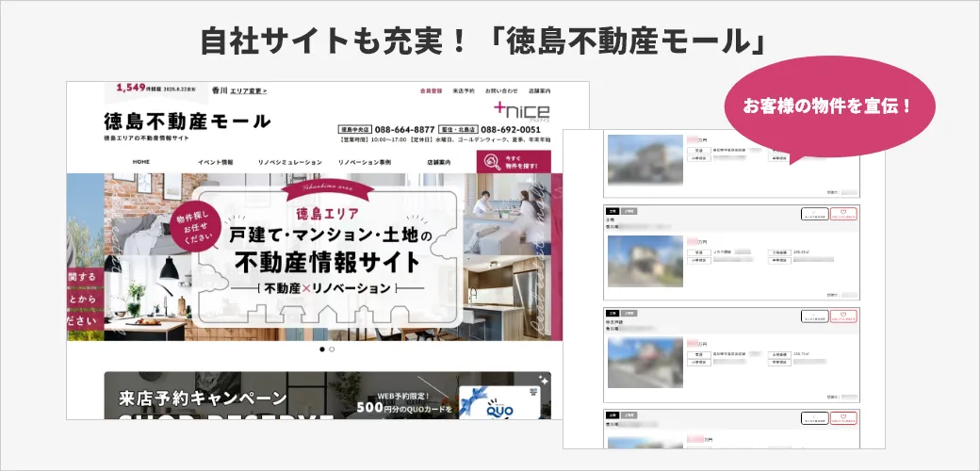Click the check button on the 中古戸建 listing
This screenshot has width=980, height=471.
[x=815, y=317]
